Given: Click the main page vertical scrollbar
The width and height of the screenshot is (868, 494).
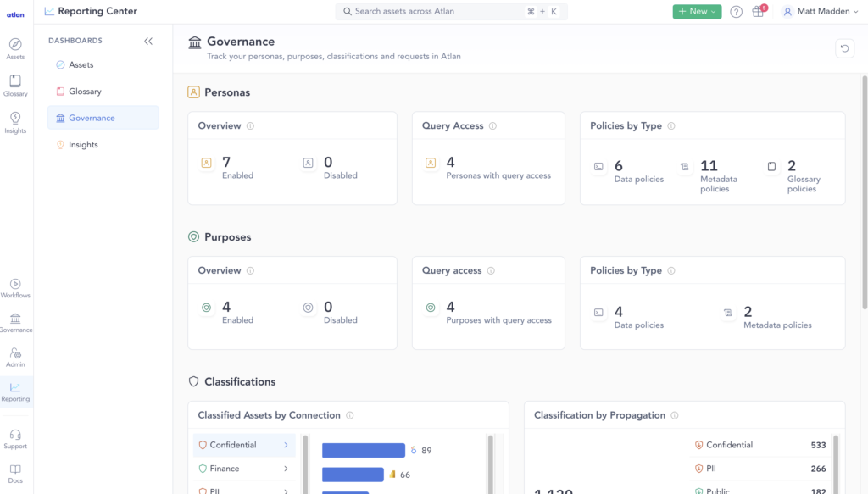Looking at the screenshot, I should click(865, 192).
